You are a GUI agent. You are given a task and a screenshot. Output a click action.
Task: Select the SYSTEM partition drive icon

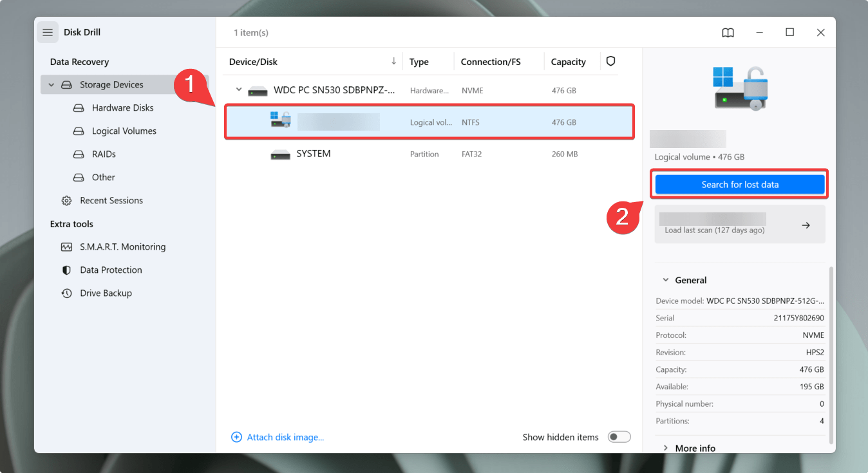point(281,154)
